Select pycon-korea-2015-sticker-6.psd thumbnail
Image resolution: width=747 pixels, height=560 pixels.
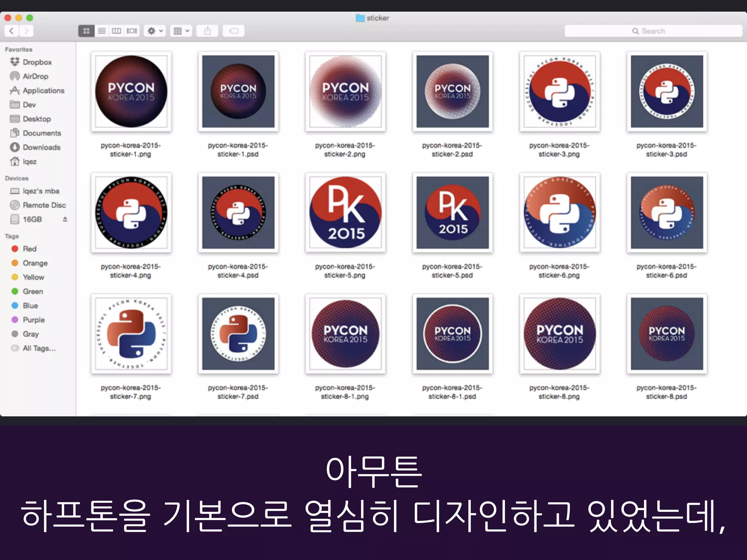tap(667, 213)
